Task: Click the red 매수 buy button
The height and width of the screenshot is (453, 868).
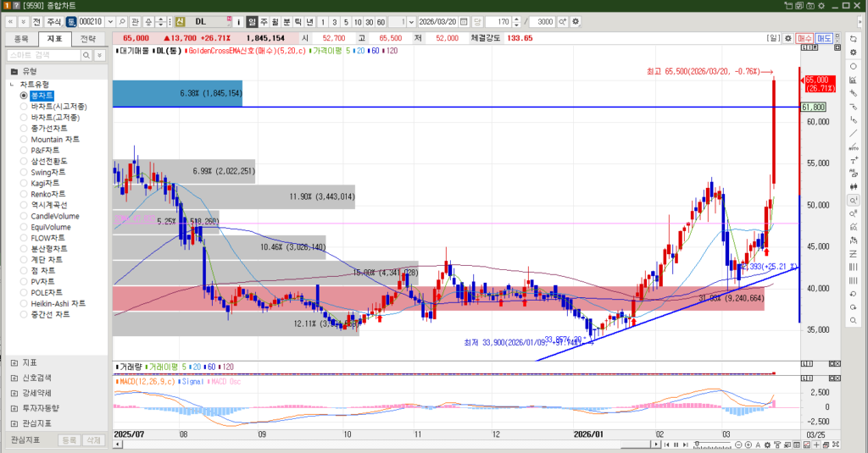Action: coord(804,38)
